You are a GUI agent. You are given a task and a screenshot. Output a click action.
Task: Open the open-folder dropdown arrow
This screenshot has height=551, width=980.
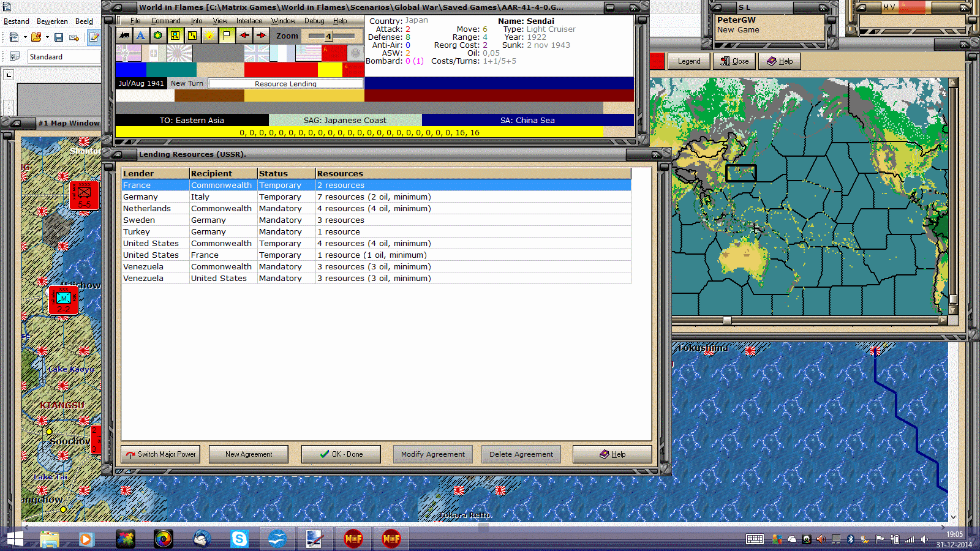[x=47, y=37]
